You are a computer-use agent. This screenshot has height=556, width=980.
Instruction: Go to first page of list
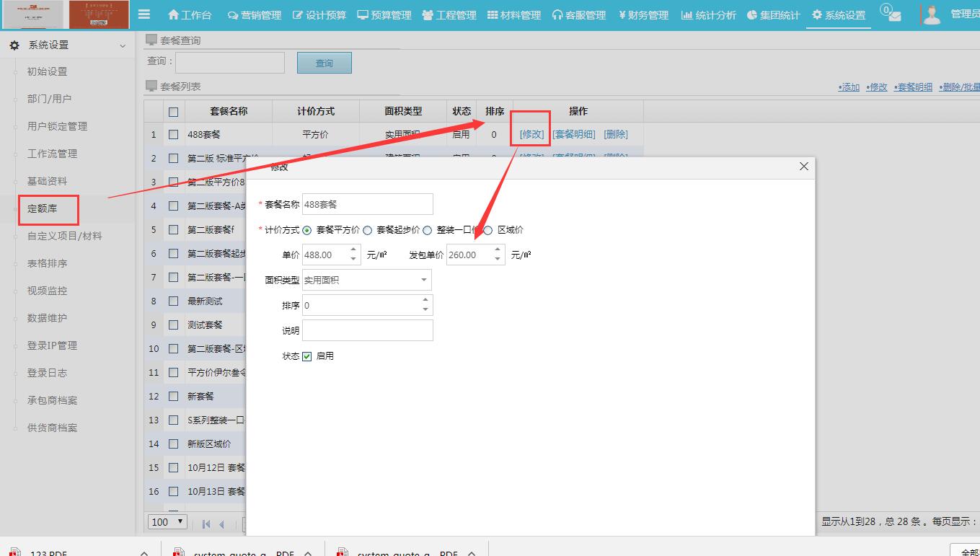(206, 524)
